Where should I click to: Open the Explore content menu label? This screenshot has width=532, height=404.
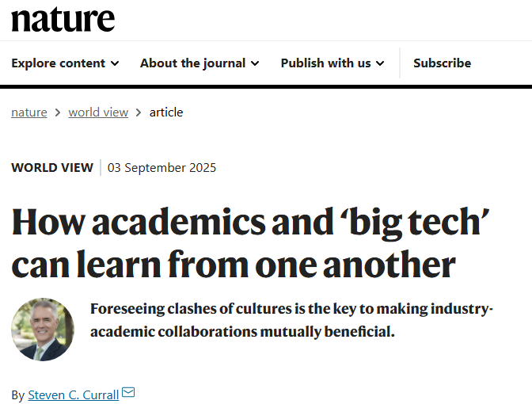(58, 63)
